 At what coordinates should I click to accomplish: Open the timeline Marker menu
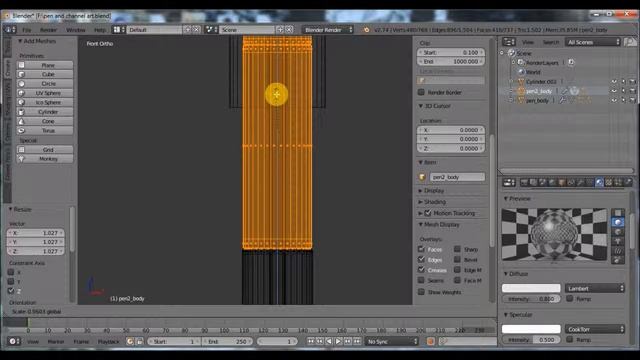(x=56, y=342)
